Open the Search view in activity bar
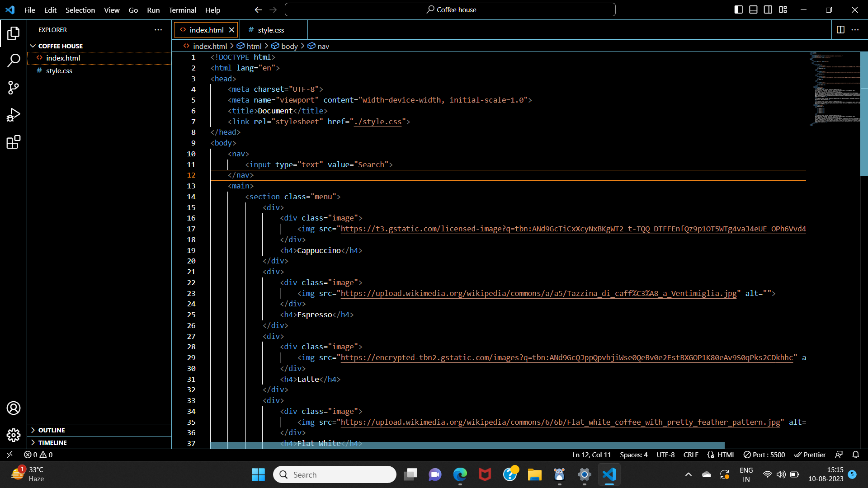 tap(14, 60)
